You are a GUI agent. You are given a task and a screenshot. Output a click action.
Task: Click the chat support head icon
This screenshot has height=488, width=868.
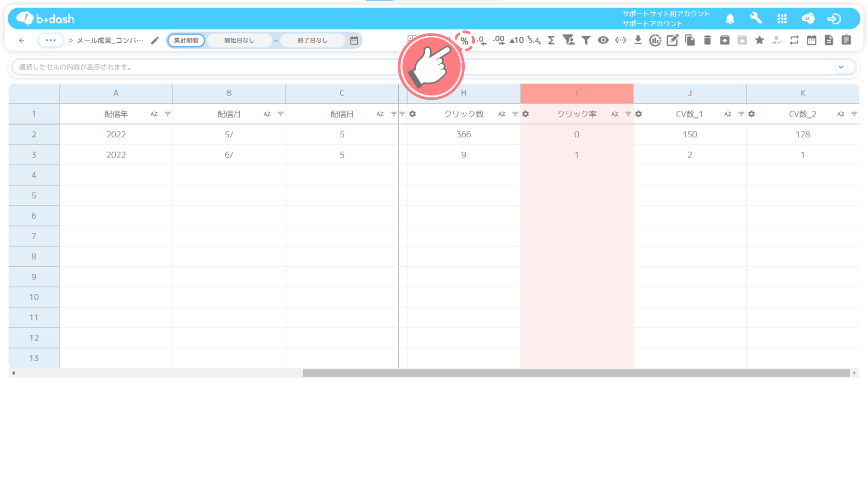(x=808, y=18)
